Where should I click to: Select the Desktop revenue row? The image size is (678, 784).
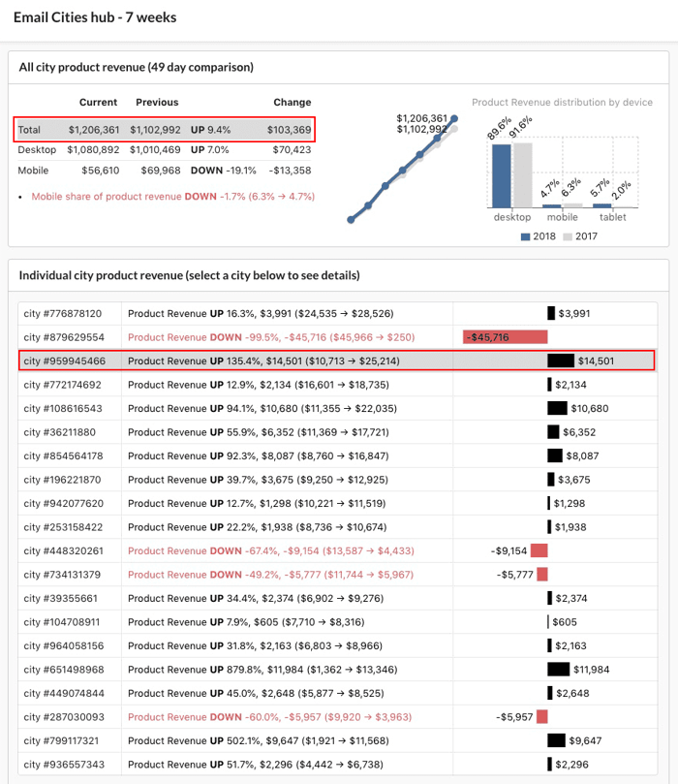(164, 150)
